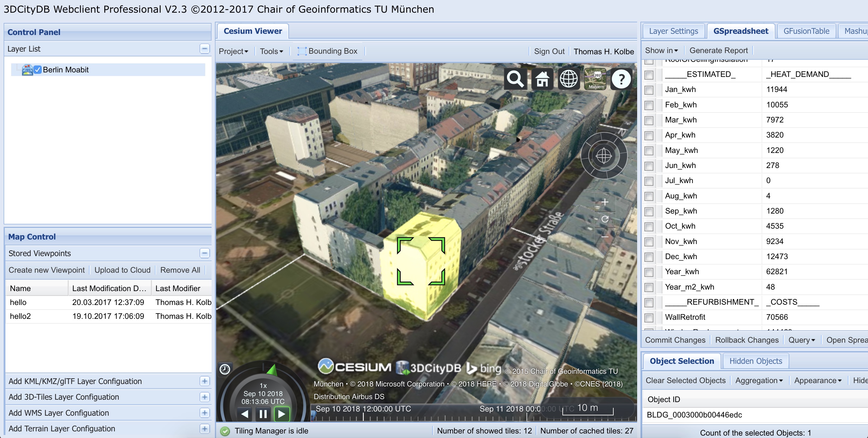Click Generate Report
Image resolution: width=868 pixels, height=438 pixels.
pos(719,51)
